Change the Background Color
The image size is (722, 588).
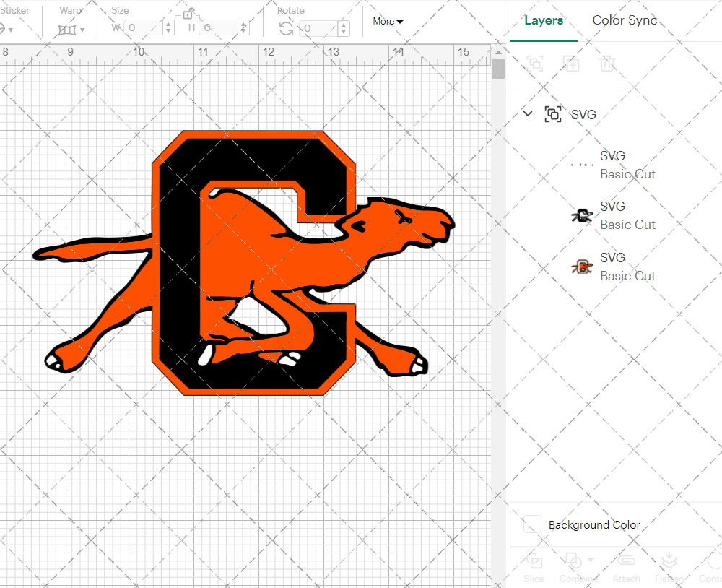531,525
